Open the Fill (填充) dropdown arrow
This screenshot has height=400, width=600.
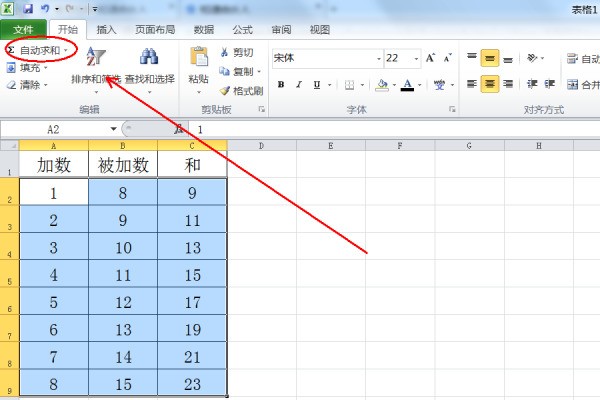[46, 68]
